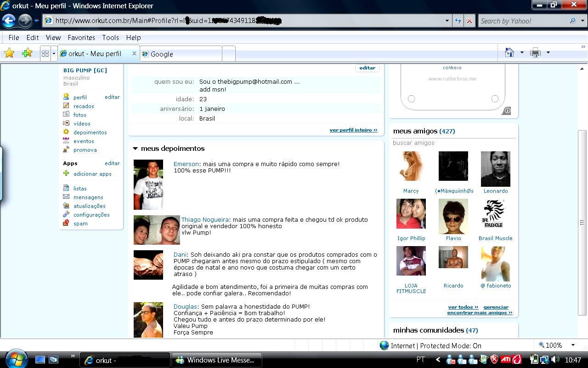Click the mensagens envelope icon
Screen dimensions: 588x368
[66, 197]
